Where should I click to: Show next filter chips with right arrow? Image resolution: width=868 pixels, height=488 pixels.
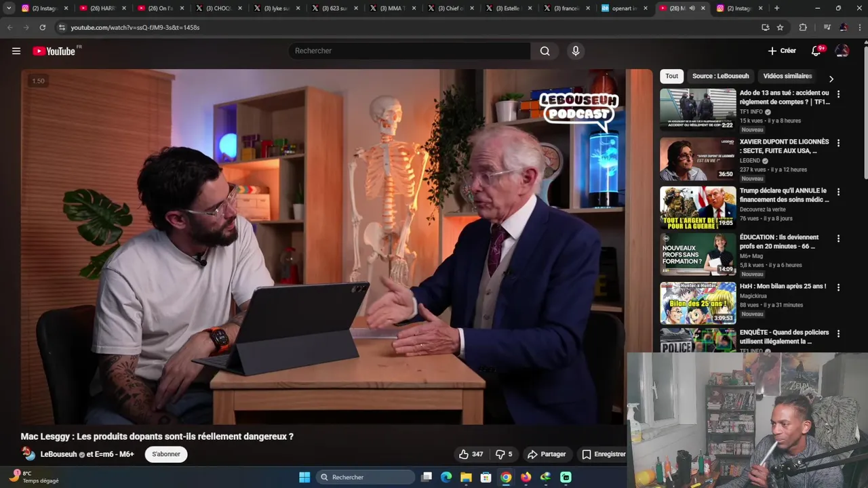[831, 79]
